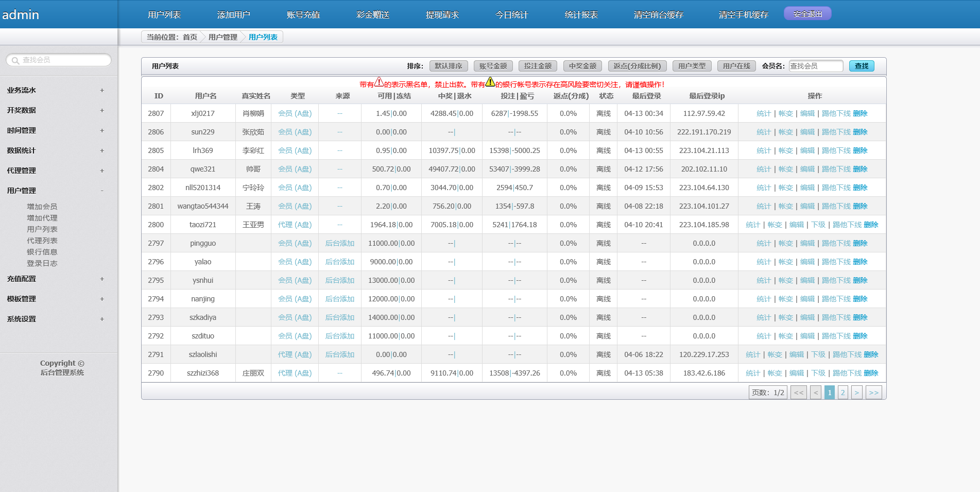Click 删除 for user yalao

click(861, 262)
